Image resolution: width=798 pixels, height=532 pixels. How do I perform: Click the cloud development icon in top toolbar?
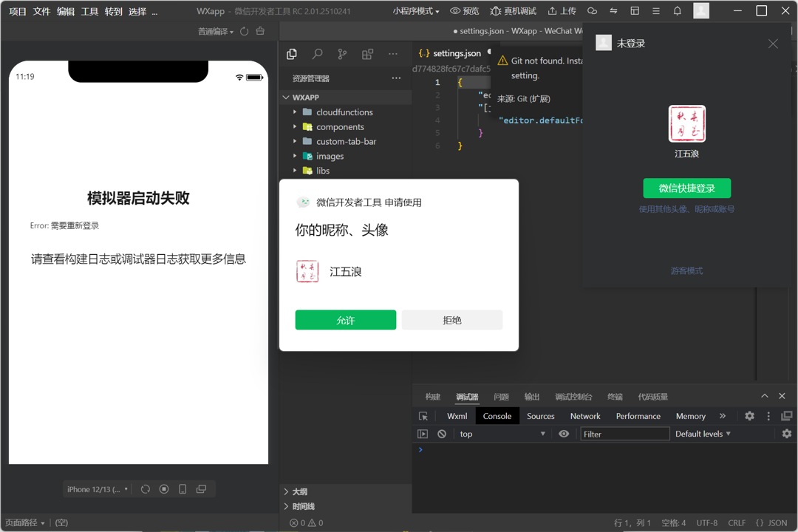pos(593,10)
